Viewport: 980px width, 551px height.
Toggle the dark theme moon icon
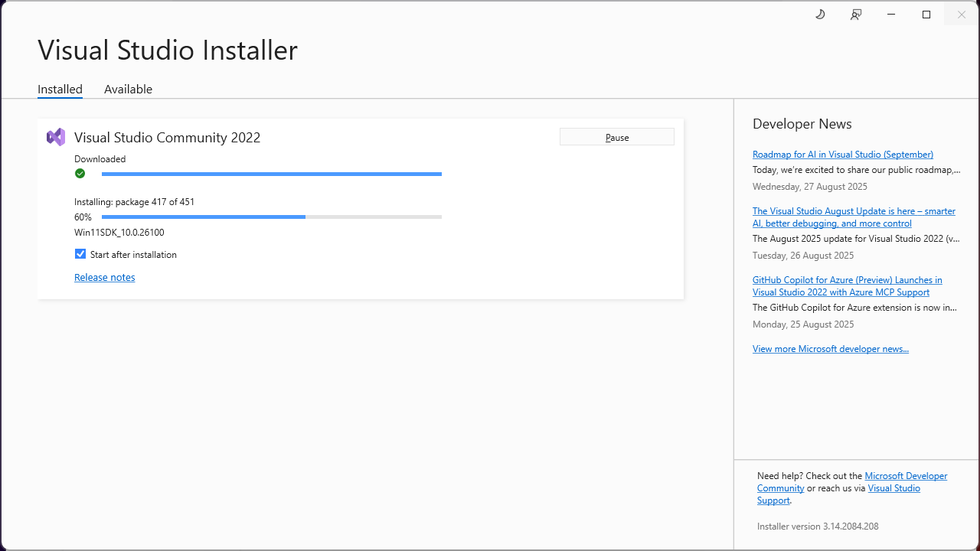point(820,15)
